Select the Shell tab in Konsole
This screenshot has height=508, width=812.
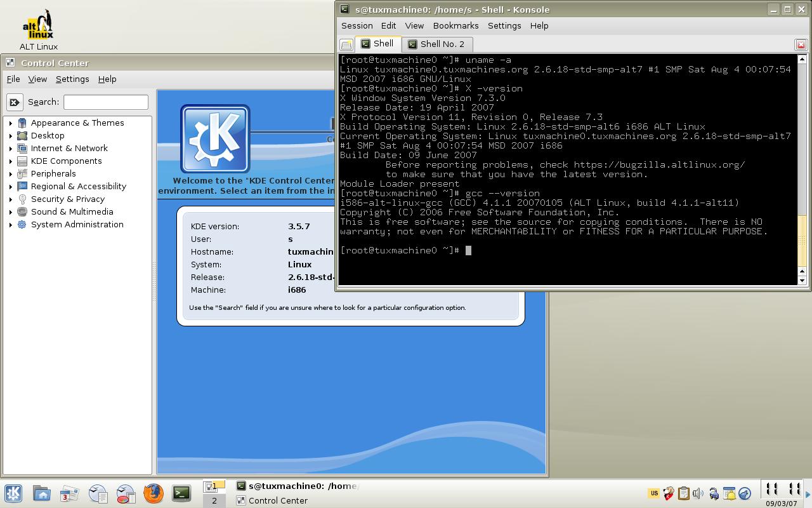(x=377, y=44)
